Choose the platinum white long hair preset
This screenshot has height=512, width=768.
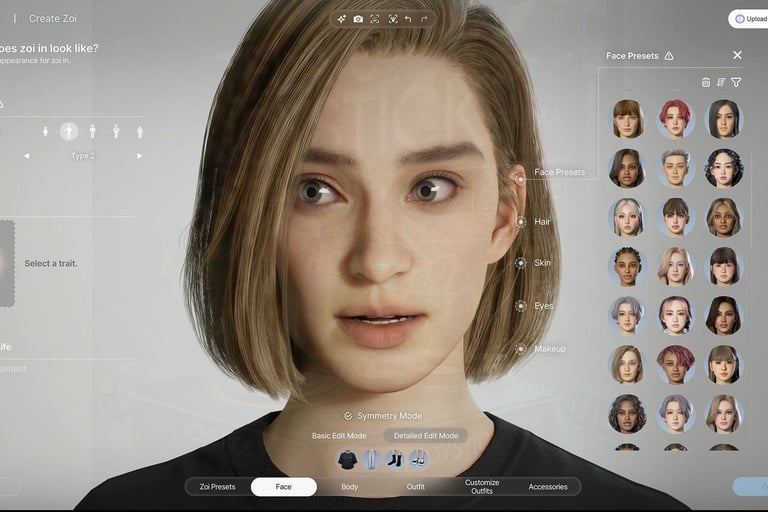[x=627, y=218]
